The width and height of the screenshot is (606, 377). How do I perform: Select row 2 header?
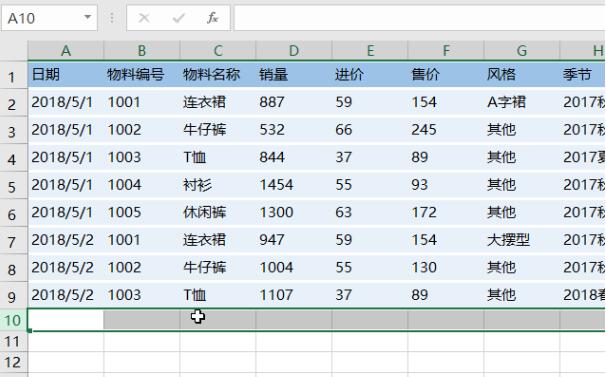(x=14, y=102)
